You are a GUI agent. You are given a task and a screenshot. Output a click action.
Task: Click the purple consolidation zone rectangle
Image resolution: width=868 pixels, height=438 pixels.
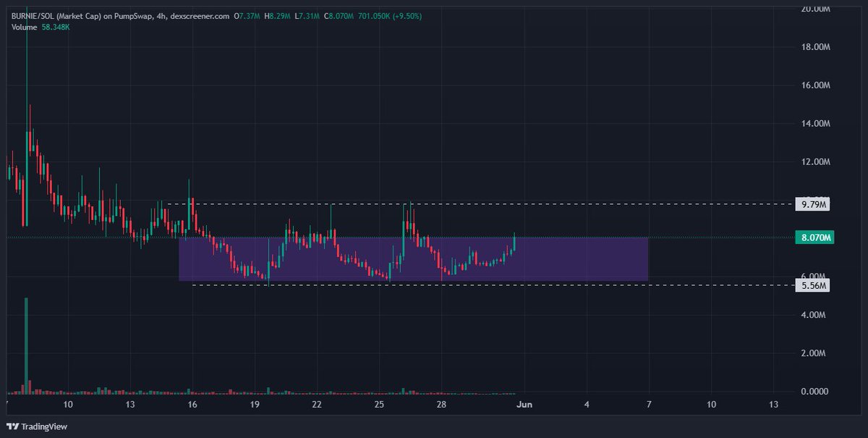tap(413, 259)
